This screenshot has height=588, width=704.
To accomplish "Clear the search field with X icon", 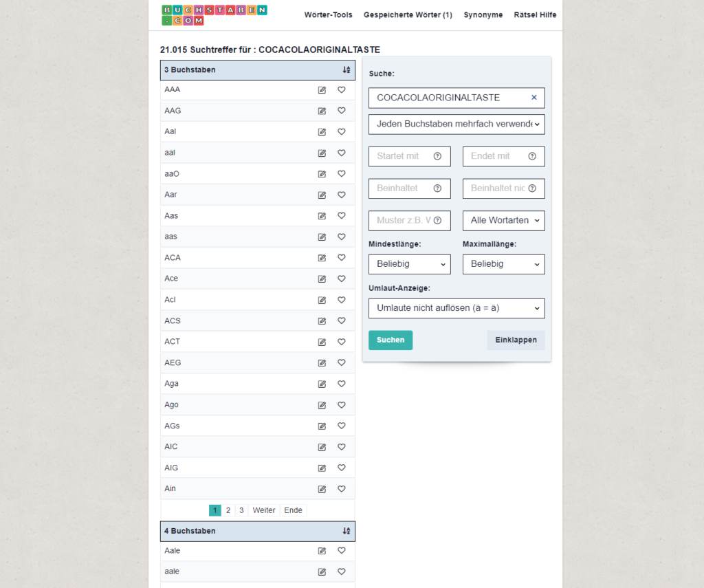I will click(x=533, y=98).
